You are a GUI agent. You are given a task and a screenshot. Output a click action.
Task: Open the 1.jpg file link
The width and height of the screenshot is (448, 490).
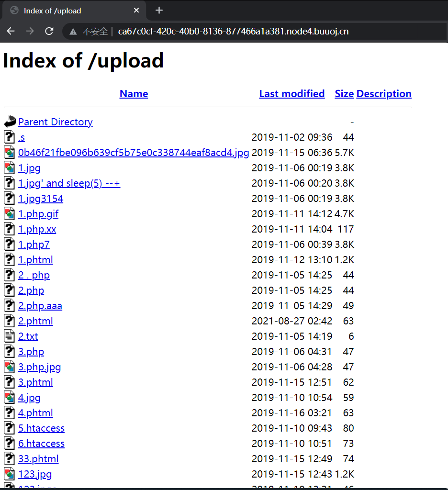(x=29, y=168)
